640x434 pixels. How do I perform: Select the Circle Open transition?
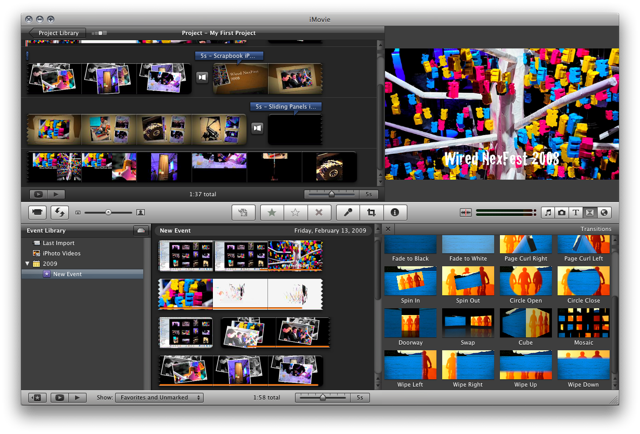(526, 285)
